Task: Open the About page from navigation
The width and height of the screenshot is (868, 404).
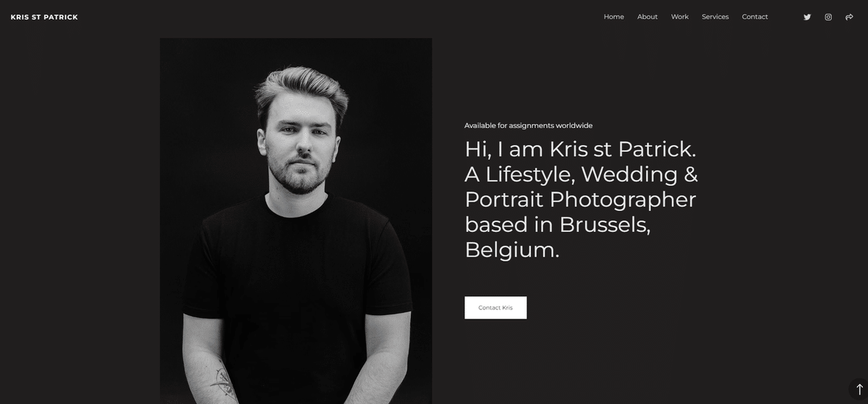Action: pyautogui.click(x=647, y=17)
